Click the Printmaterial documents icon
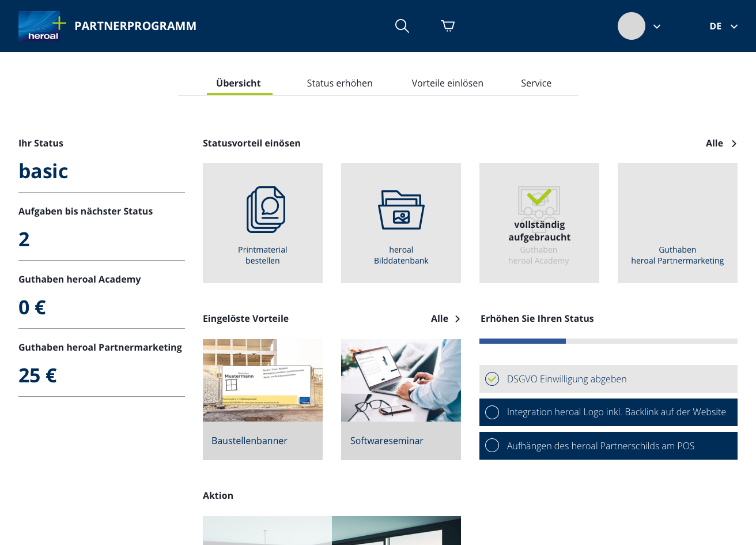 [266, 209]
